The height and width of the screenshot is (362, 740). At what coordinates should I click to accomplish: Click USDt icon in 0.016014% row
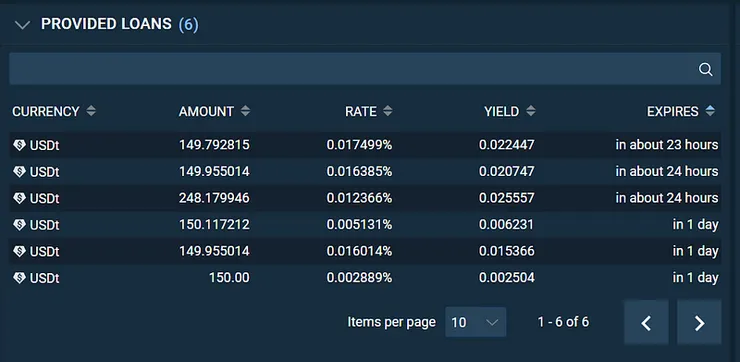tap(19, 251)
